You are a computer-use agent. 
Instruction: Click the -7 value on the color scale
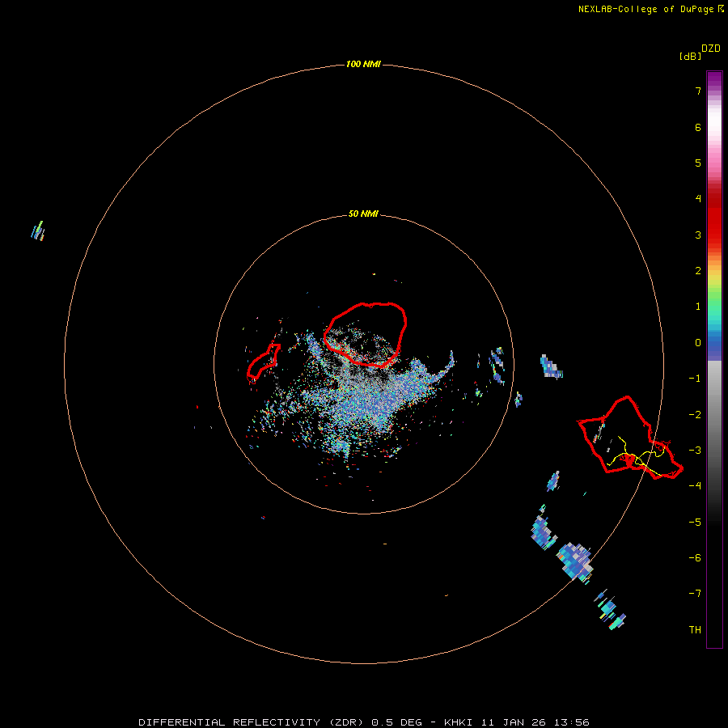point(695,593)
